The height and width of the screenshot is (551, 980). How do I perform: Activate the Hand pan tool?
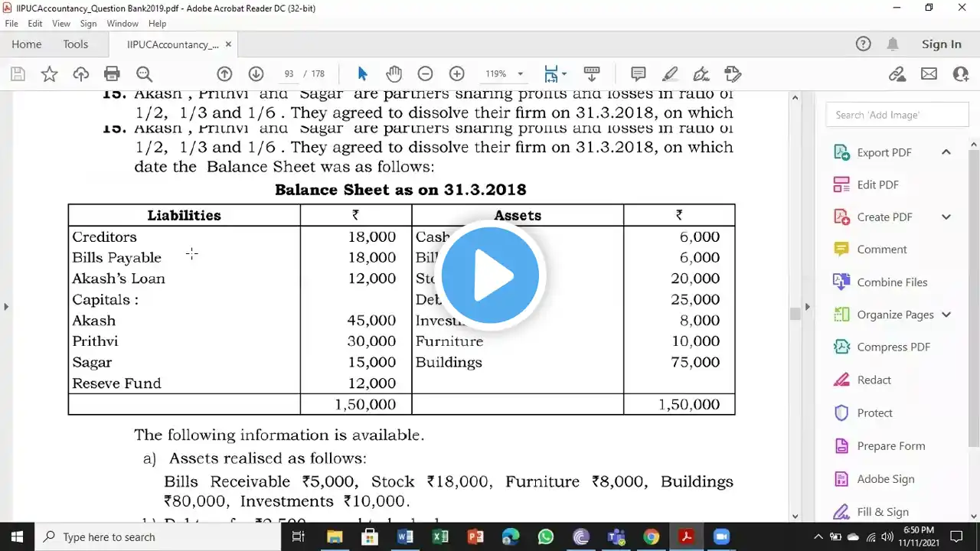click(394, 74)
